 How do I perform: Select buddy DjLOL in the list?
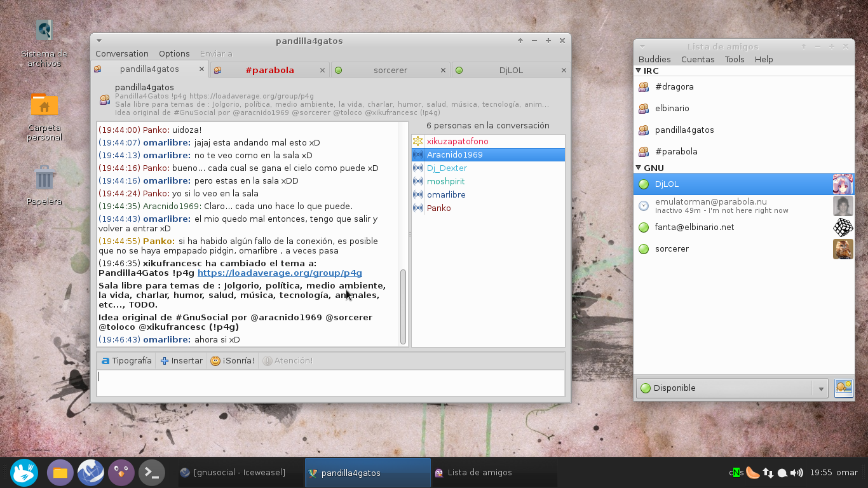744,184
